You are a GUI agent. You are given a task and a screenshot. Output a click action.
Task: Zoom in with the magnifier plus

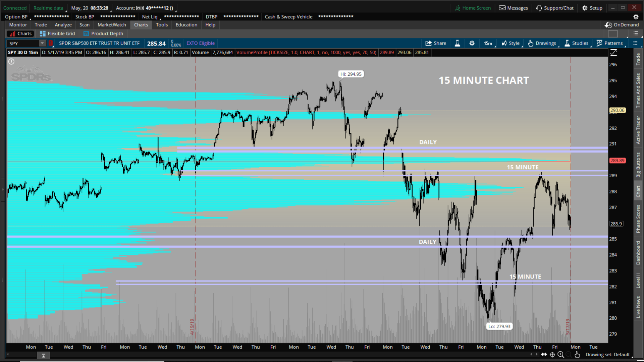tap(561, 354)
